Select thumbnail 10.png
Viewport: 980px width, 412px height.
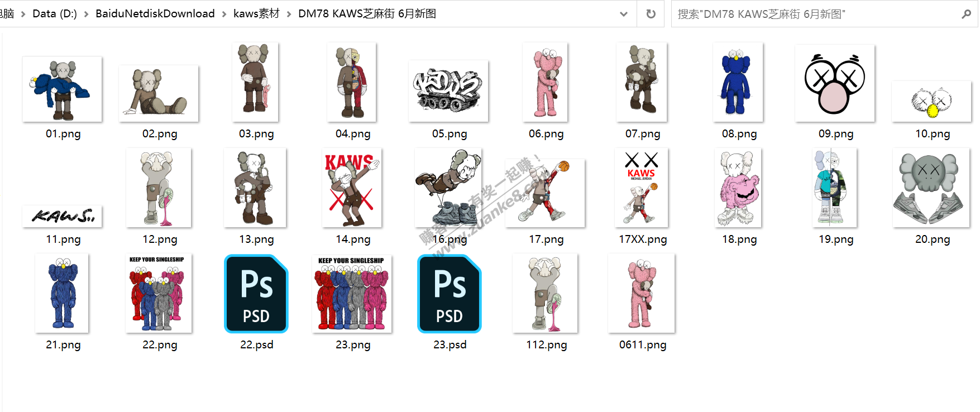click(x=931, y=102)
